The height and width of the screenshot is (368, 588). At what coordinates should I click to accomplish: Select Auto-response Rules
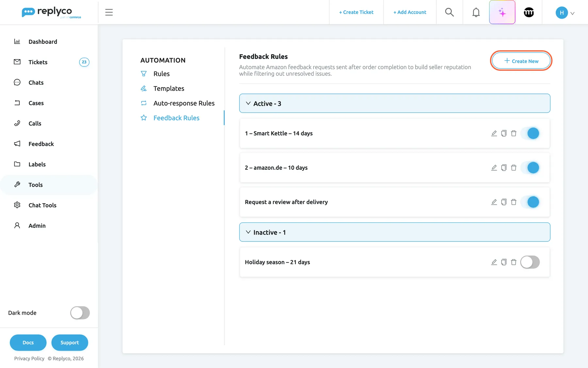click(184, 103)
